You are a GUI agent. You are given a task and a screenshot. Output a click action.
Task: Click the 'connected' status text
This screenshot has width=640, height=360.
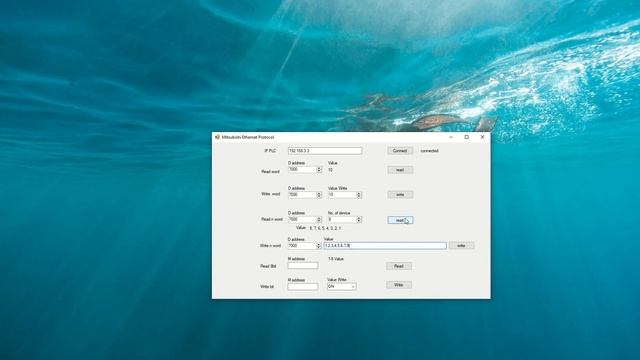click(x=429, y=151)
